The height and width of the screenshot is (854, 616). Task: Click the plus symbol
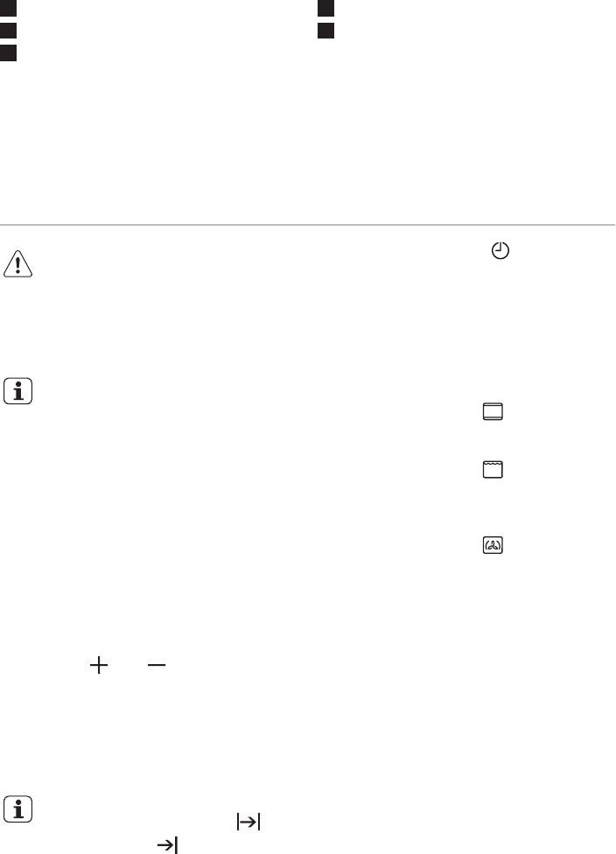pos(99,665)
